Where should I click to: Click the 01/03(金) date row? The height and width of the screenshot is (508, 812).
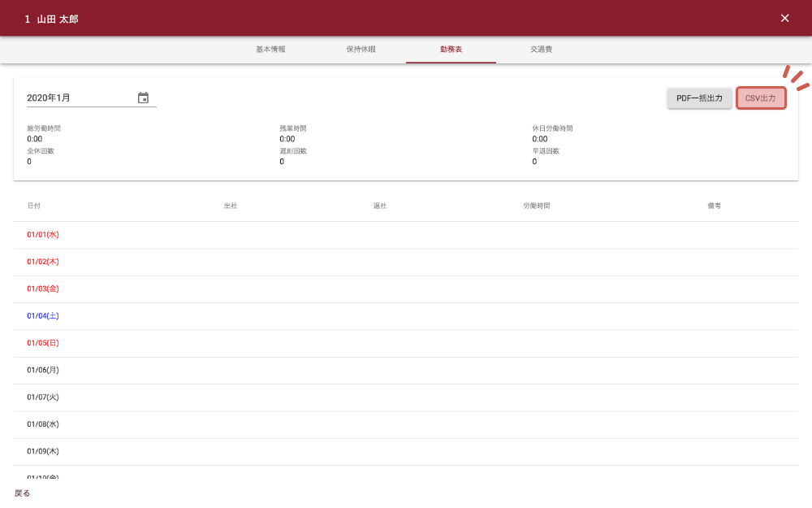pos(43,289)
